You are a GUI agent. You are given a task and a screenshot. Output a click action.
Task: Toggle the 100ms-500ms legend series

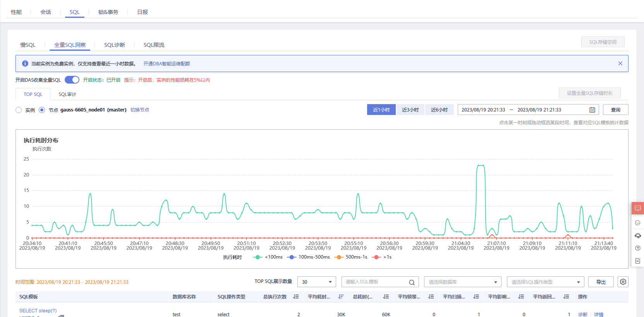(308, 257)
